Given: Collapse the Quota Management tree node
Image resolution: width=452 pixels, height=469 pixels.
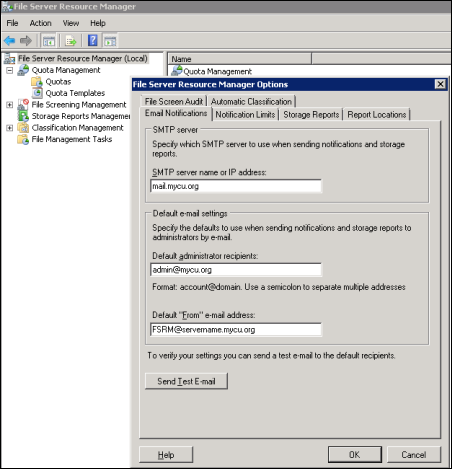Looking at the screenshot, I should point(10,70).
